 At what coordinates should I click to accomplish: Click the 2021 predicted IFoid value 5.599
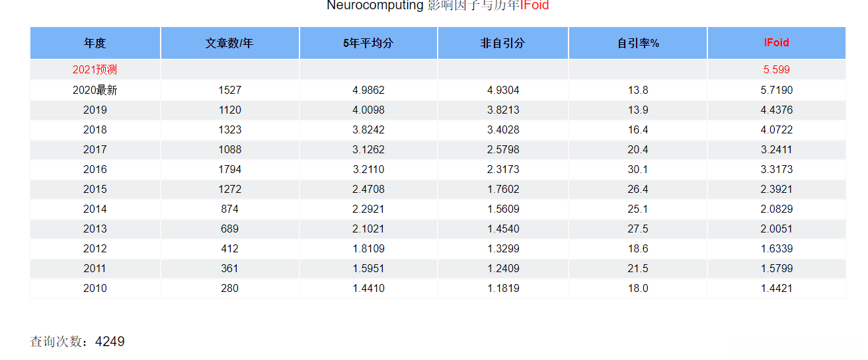[x=776, y=69]
